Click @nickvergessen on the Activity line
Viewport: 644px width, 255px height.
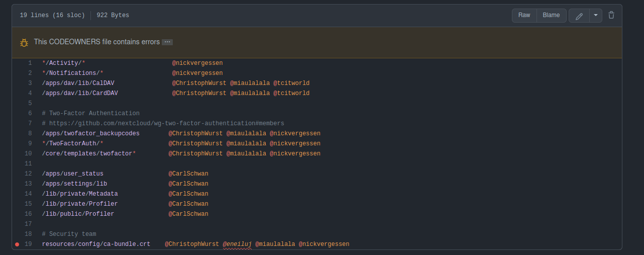coord(197,63)
